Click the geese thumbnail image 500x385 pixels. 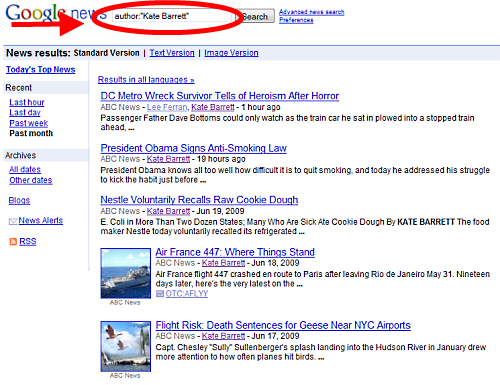(126, 346)
